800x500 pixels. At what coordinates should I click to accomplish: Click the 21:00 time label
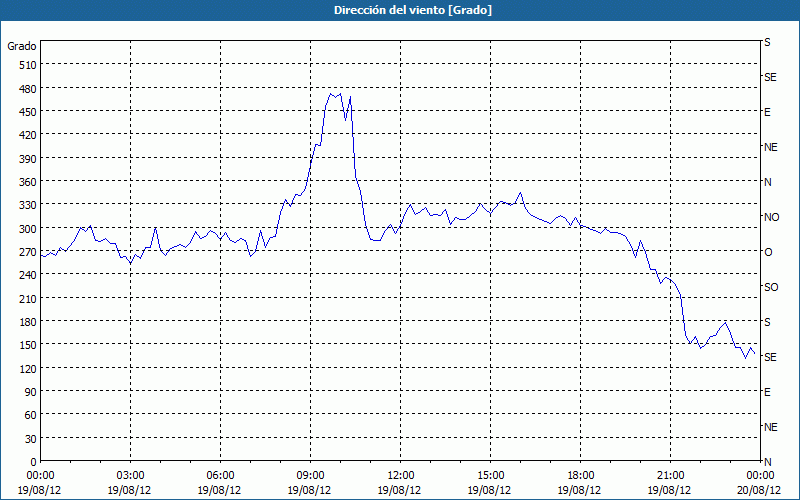tap(670, 476)
